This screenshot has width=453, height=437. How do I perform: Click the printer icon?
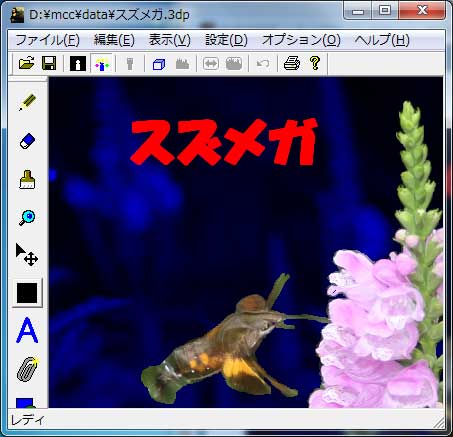click(x=291, y=63)
